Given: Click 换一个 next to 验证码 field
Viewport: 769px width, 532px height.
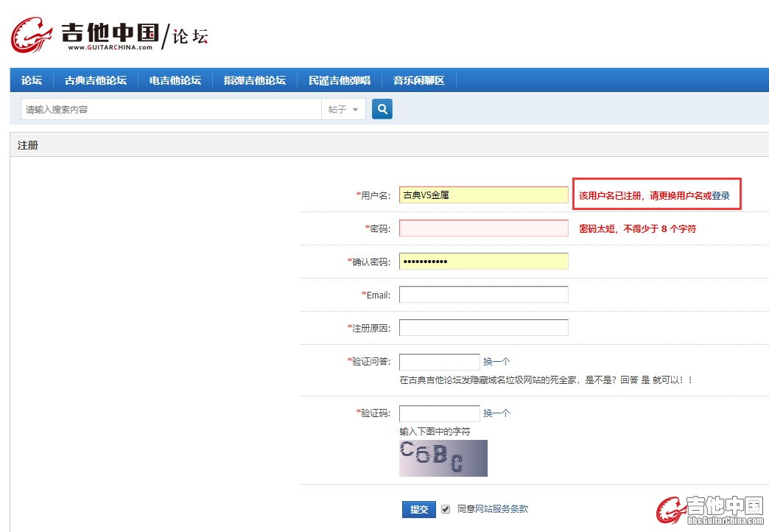Looking at the screenshot, I should [x=496, y=413].
